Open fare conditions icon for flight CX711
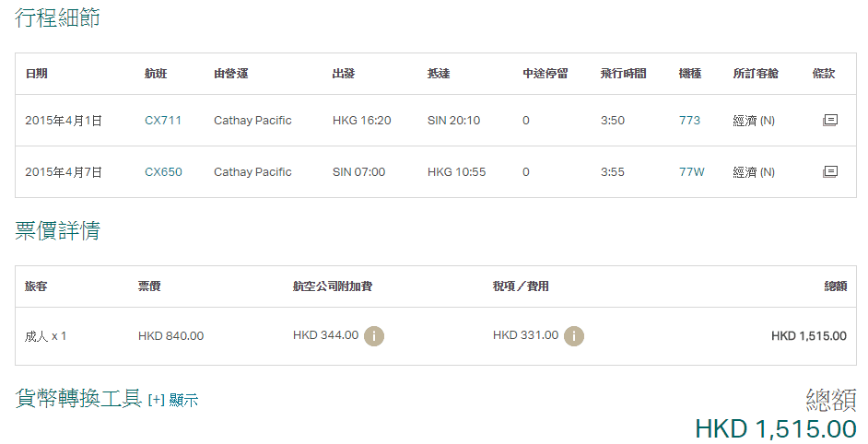This screenshot has height=444, width=868. pos(829,121)
